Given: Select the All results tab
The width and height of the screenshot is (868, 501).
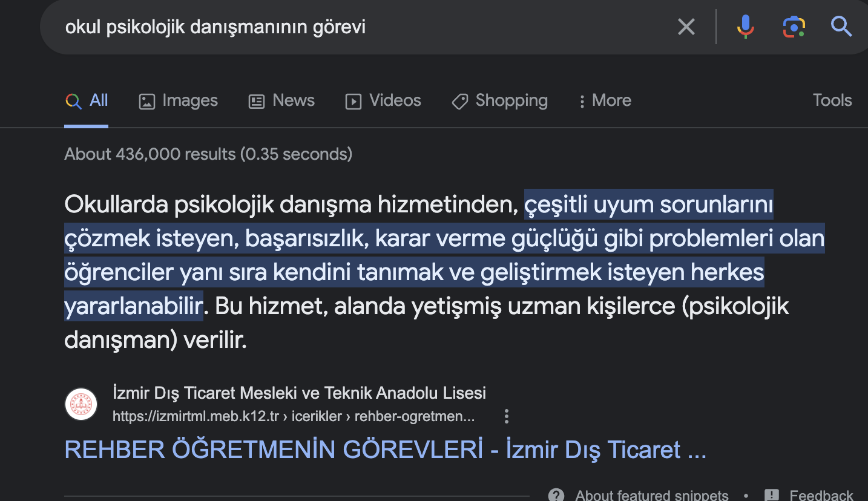Looking at the screenshot, I should pos(87,100).
